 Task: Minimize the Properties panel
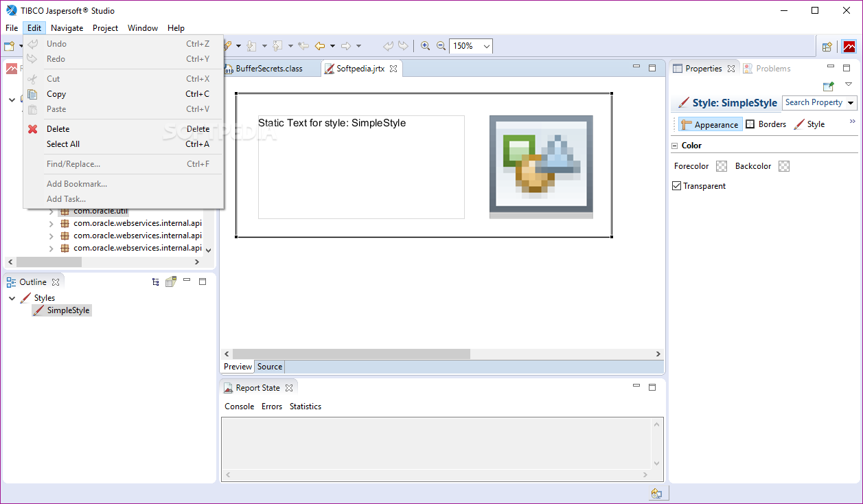click(x=831, y=67)
